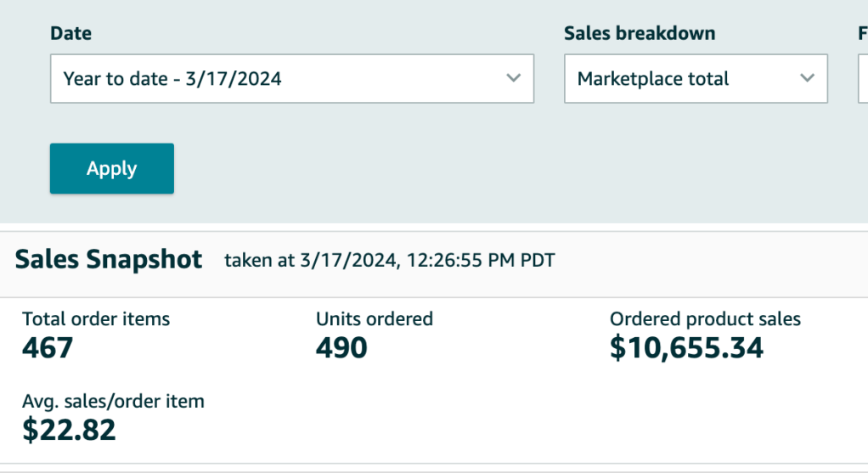Select the $22.82 average sales value
This screenshot has height=473, width=868.
click(69, 430)
